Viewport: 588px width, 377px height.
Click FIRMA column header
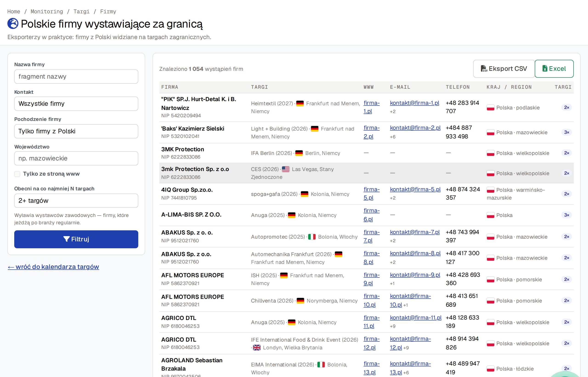[170, 87]
